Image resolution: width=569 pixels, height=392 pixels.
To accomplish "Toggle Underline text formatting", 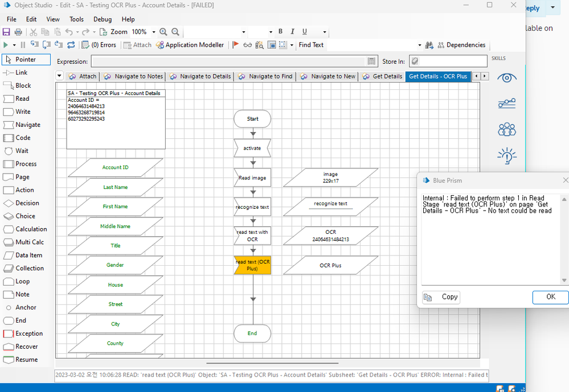I will pyautogui.click(x=305, y=32).
